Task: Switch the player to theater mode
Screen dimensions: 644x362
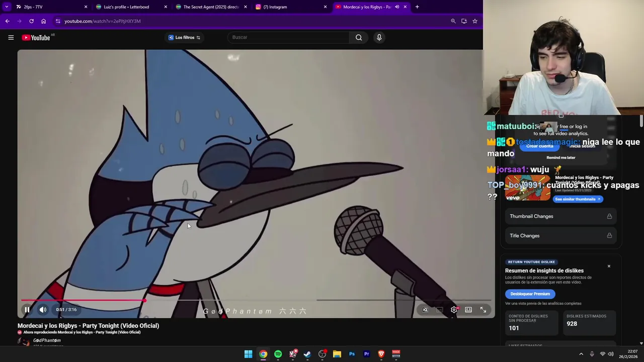Action: click(x=468, y=310)
